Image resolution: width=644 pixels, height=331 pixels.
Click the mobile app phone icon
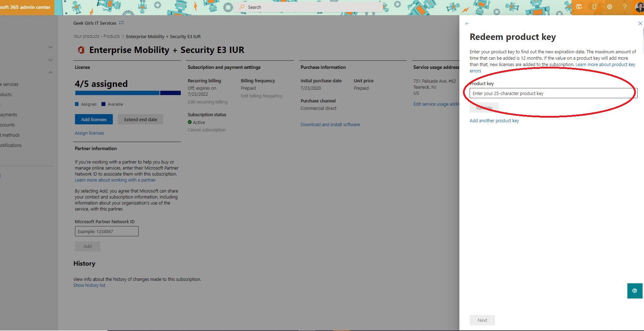(594, 7)
